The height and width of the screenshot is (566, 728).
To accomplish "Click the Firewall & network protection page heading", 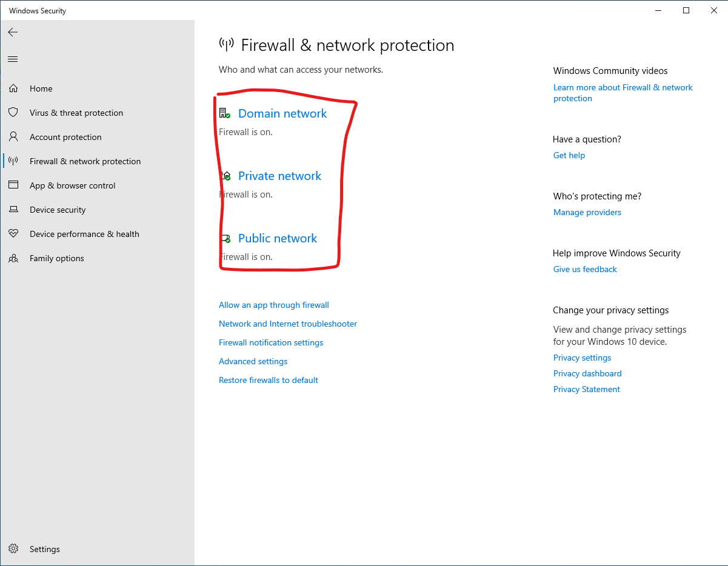I will (347, 45).
